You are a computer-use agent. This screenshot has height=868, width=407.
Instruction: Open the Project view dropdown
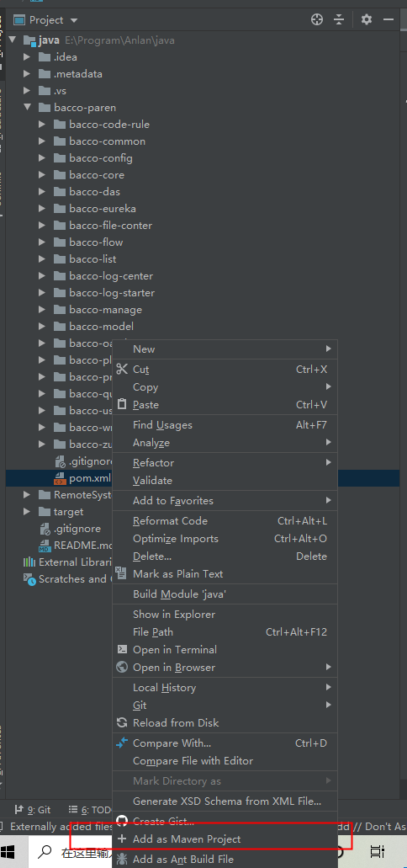coord(46,20)
